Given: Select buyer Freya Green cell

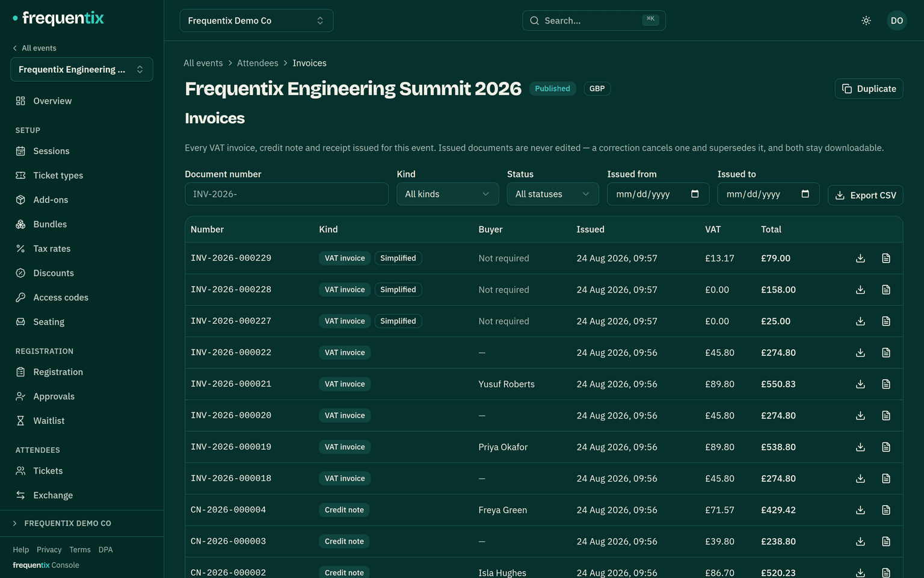Looking at the screenshot, I should tap(502, 510).
